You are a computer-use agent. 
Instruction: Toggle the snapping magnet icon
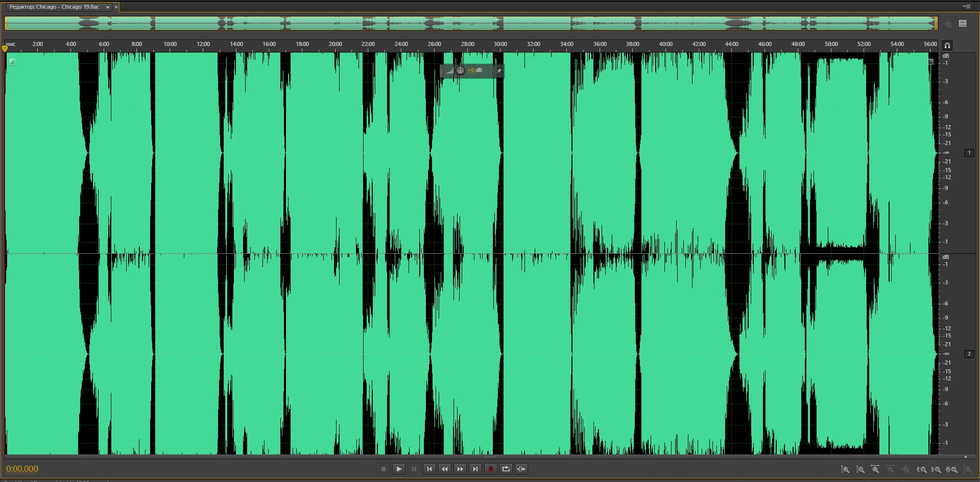(x=947, y=45)
